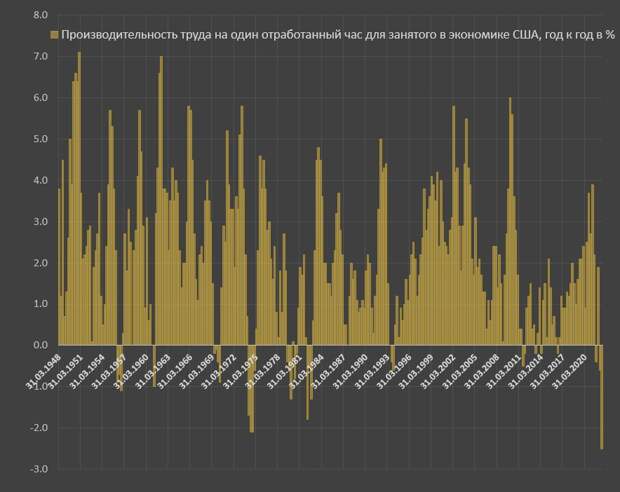Click the gold legend color swatch

pyautogui.click(x=53, y=34)
